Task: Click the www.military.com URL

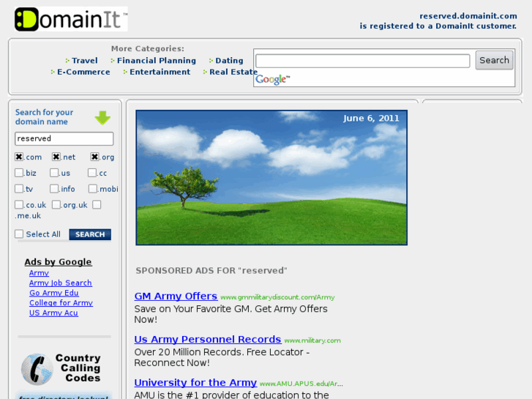Action: point(312,340)
